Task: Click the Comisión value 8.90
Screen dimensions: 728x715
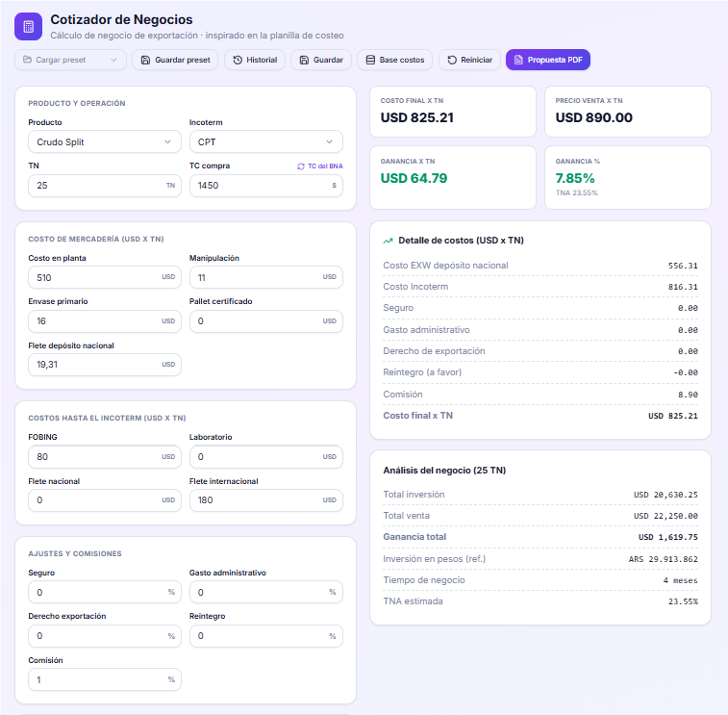Action: tap(688, 395)
